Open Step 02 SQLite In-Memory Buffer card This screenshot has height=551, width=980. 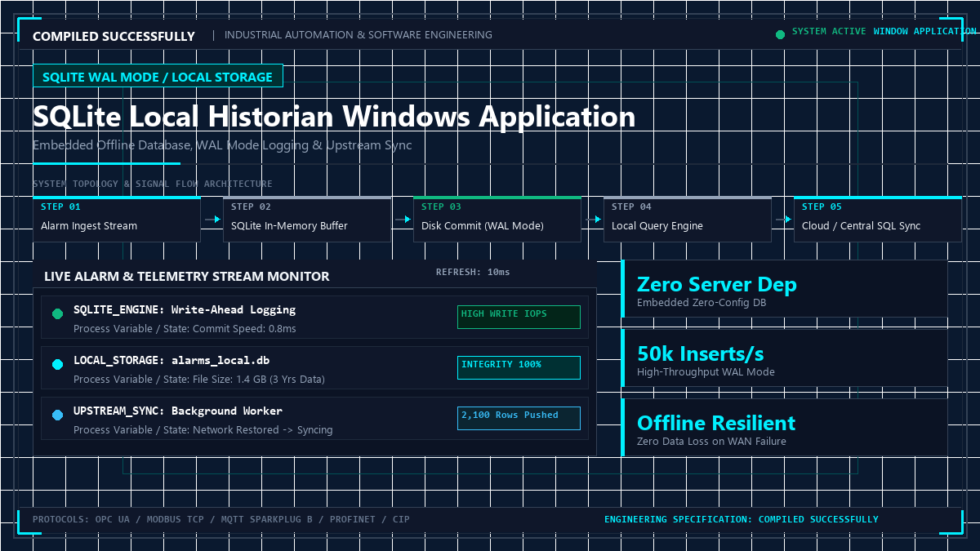[x=306, y=219]
